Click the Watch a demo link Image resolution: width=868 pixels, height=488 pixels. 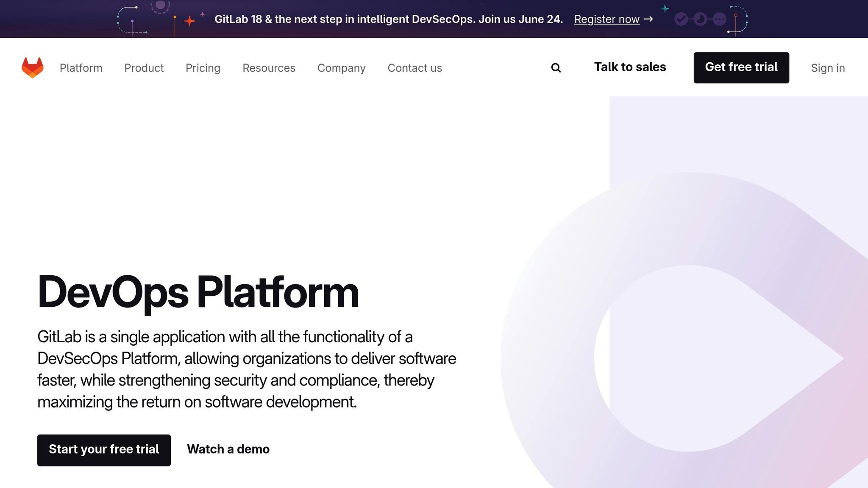228,449
